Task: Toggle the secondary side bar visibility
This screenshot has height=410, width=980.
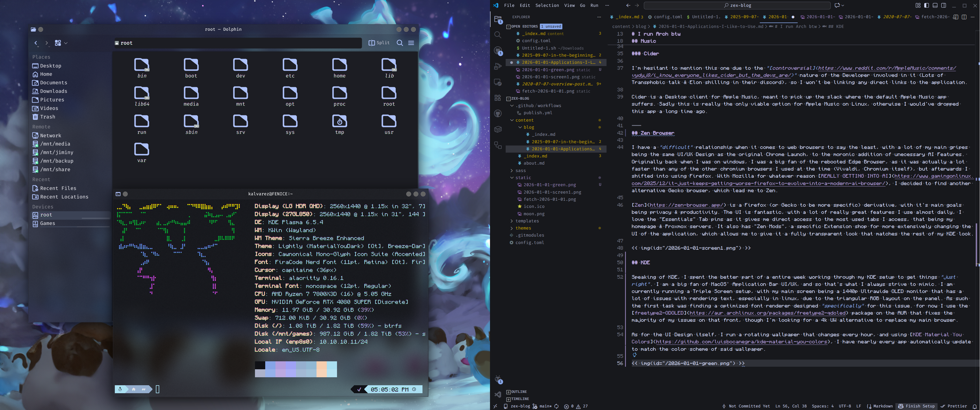Action: click(x=944, y=5)
